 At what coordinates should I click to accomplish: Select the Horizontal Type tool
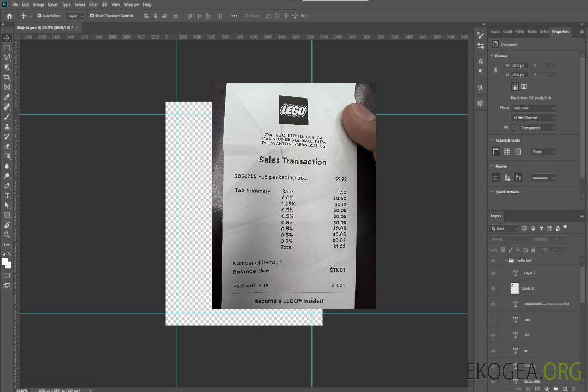(x=7, y=195)
